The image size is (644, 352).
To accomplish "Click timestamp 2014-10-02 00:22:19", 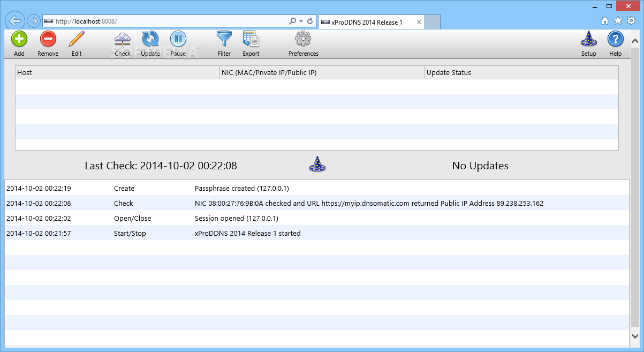I will (39, 189).
